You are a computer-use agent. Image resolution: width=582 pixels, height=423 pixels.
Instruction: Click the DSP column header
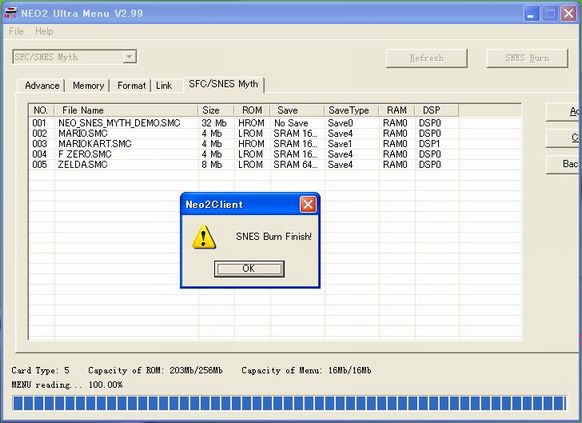tap(436, 110)
